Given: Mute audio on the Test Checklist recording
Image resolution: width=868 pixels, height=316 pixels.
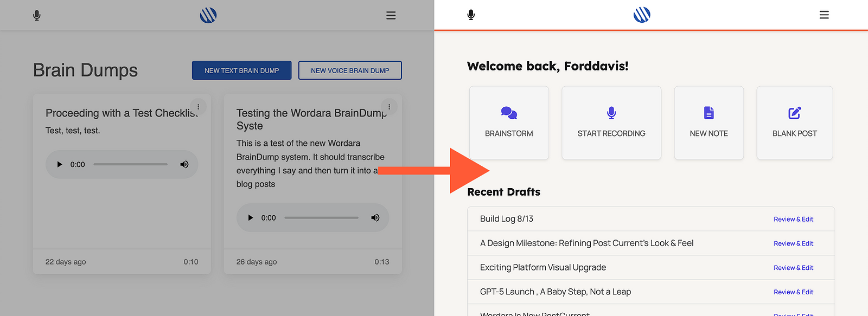Looking at the screenshot, I should [184, 164].
